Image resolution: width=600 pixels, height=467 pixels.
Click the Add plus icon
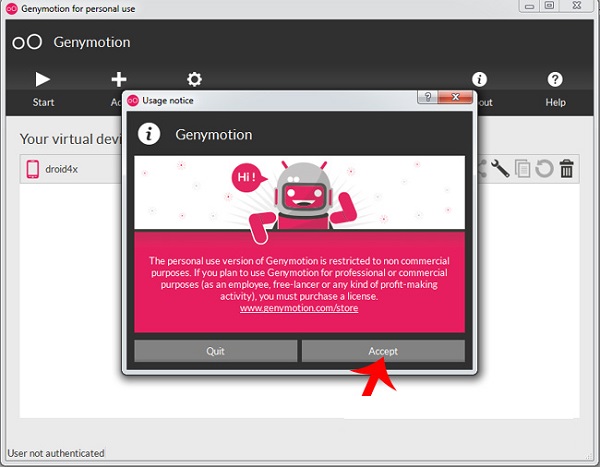click(x=119, y=80)
